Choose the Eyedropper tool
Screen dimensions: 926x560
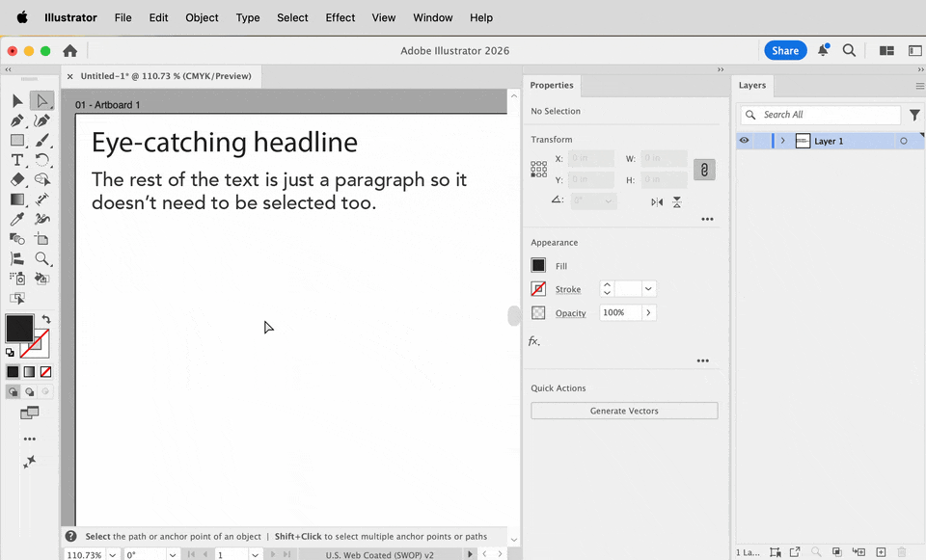pyautogui.click(x=17, y=219)
